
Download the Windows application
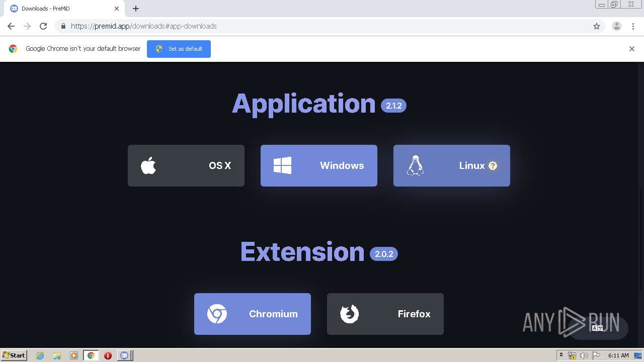pyautogui.click(x=319, y=165)
